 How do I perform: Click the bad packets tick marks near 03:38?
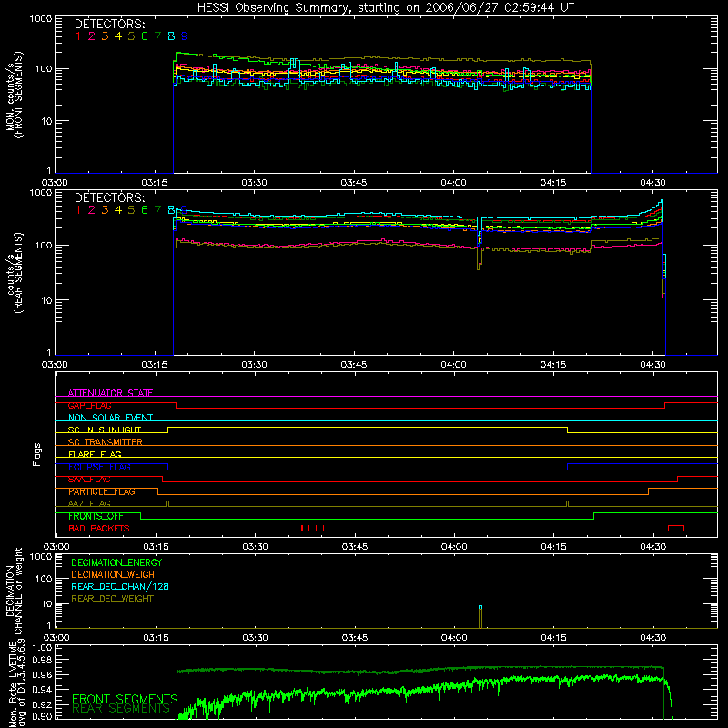coord(312,528)
